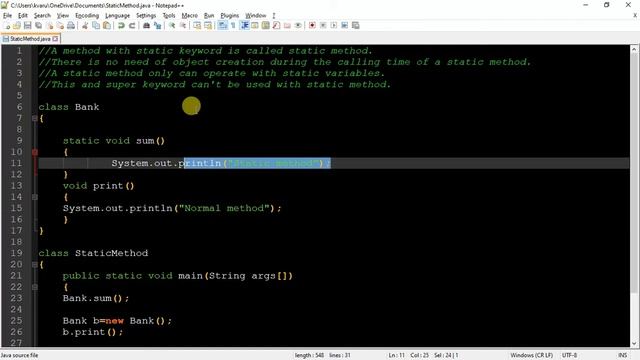Print the document using the Print icon

(x=70, y=25)
